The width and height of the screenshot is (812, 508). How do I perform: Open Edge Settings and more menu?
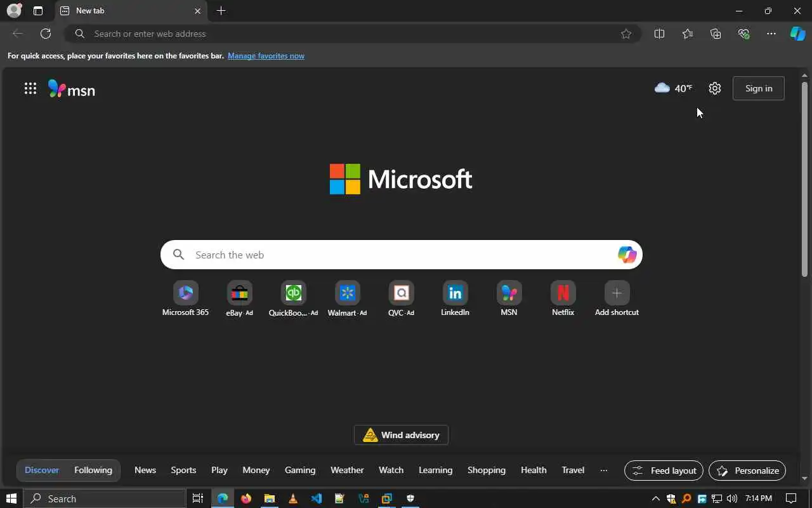[771, 34]
